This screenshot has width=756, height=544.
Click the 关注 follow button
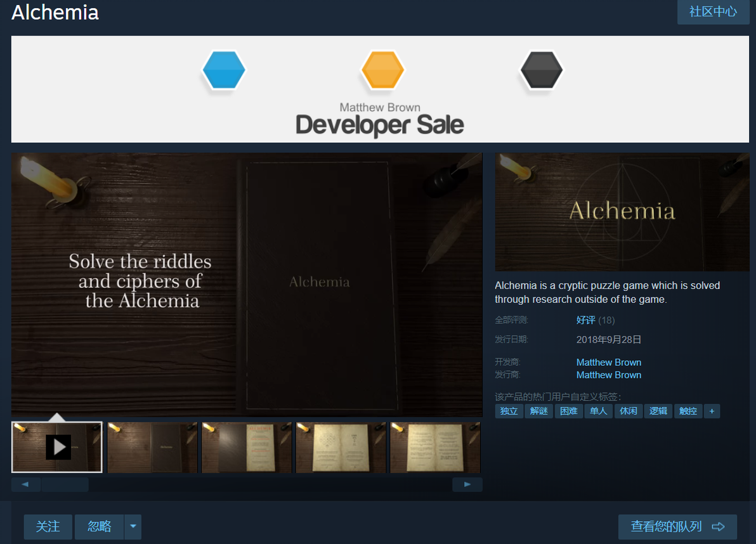pos(48,527)
